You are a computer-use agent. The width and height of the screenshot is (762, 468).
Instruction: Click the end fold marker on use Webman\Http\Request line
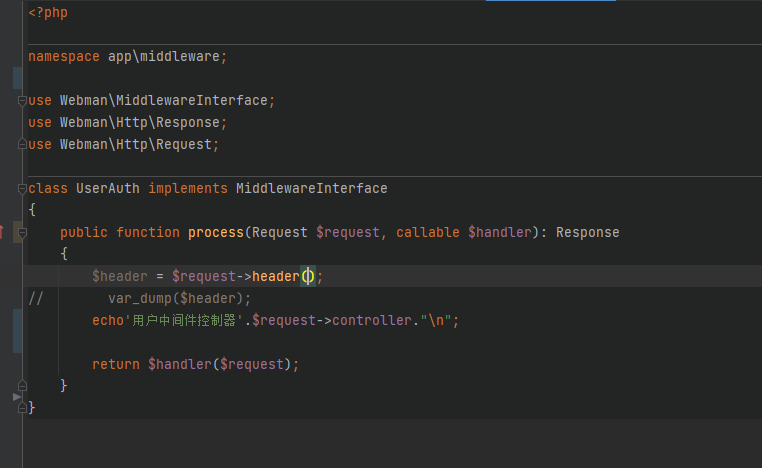point(22,144)
